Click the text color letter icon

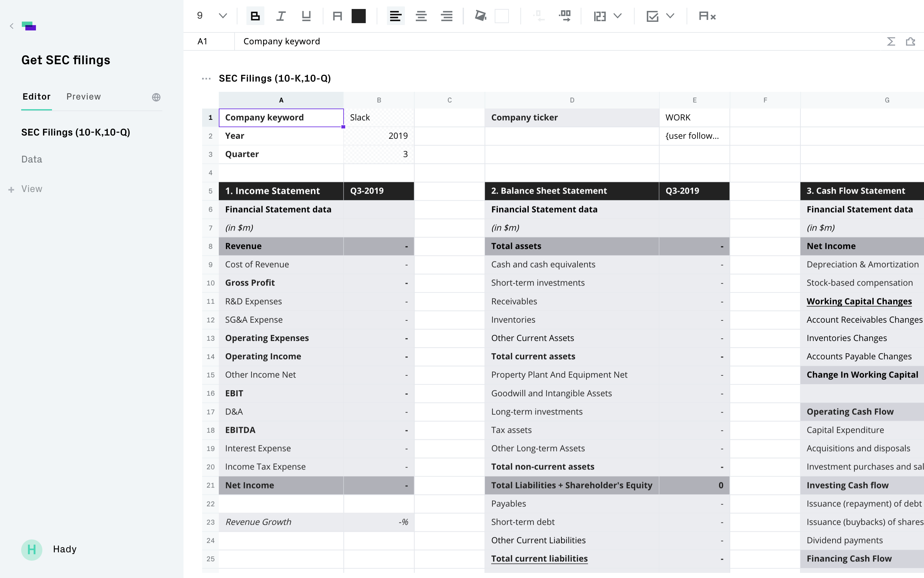[337, 16]
